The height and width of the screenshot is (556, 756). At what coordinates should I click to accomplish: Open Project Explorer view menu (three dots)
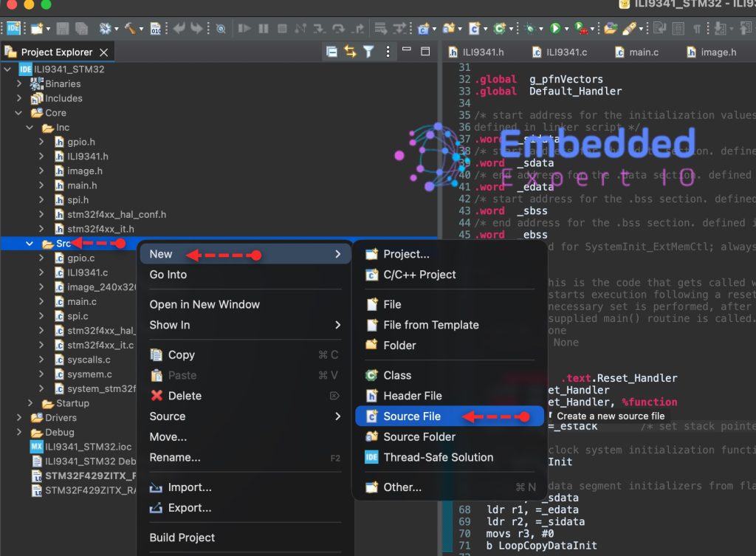pyautogui.click(x=388, y=52)
